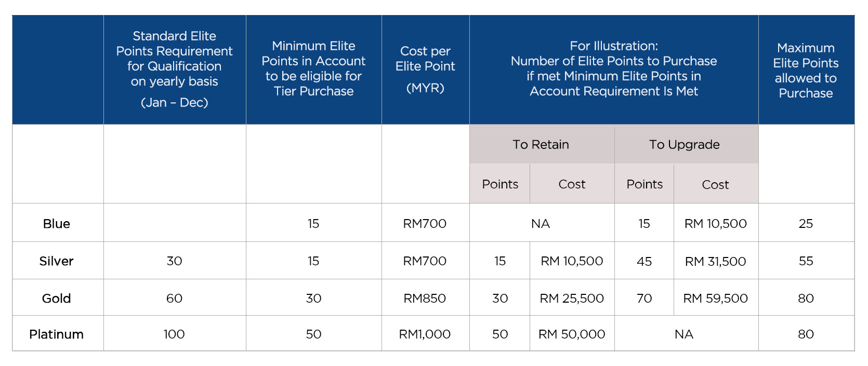Click the RM1,000 cost cell for Platinum
The image size is (868, 366).
click(425, 334)
